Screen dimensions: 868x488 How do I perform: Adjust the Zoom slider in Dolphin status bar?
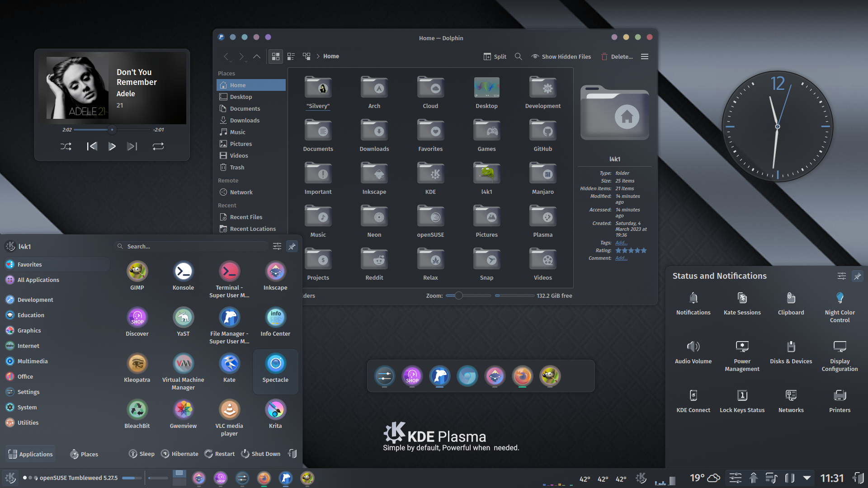[x=458, y=296]
